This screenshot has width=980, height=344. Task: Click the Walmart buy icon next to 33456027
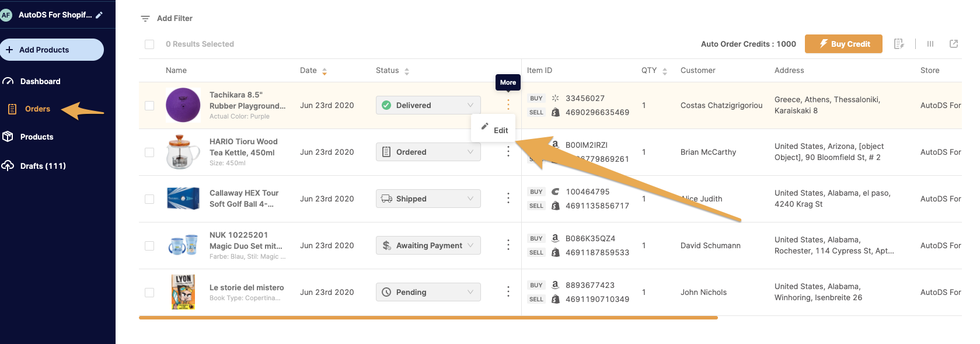click(555, 98)
